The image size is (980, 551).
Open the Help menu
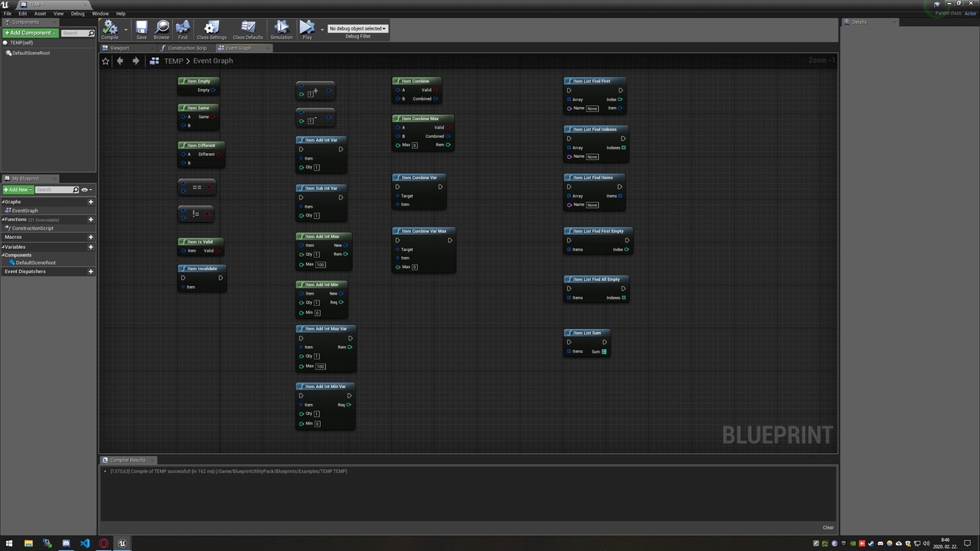[121, 14]
